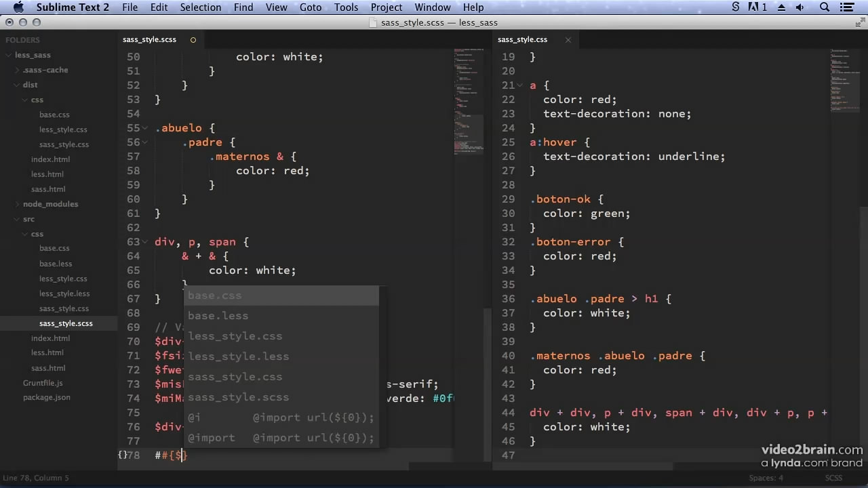868x488 pixels.
Task: Open less_style.css under dist css
Action: tap(63, 129)
